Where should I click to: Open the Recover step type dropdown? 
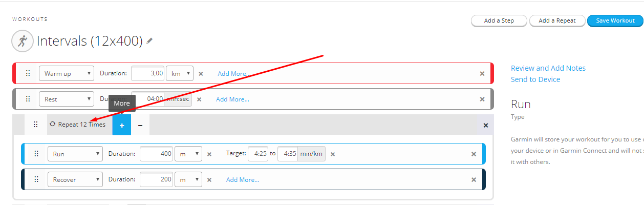(75, 179)
